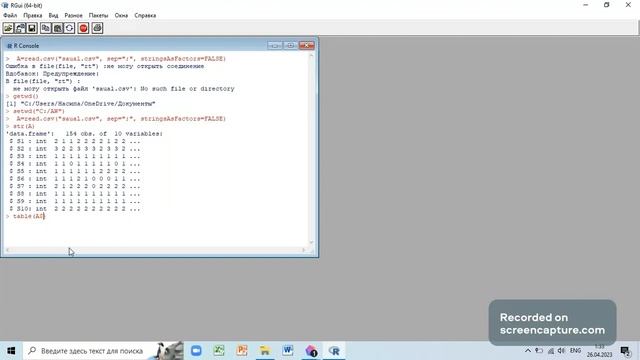Click the $ S1 : int row
Image resolution: width=640 pixels, height=360 pixels.
click(75, 141)
